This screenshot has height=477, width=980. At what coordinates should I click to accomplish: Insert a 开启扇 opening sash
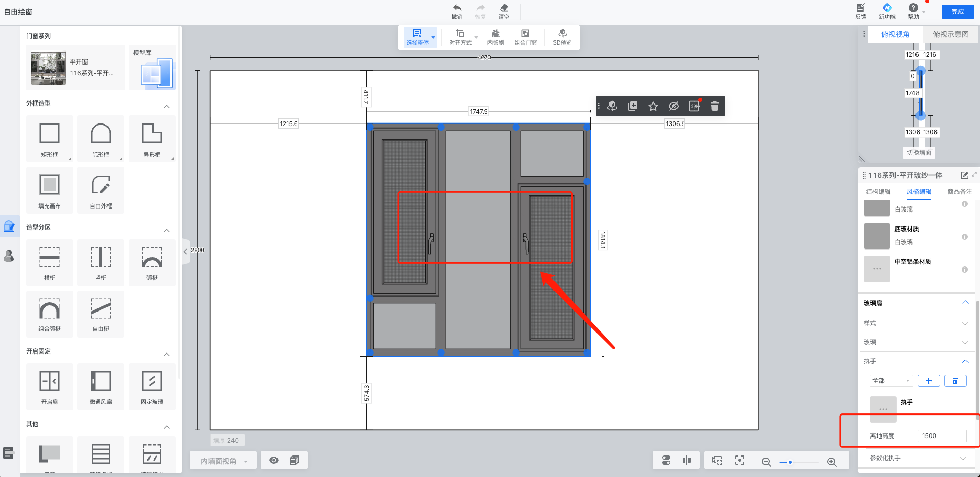(x=50, y=387)
